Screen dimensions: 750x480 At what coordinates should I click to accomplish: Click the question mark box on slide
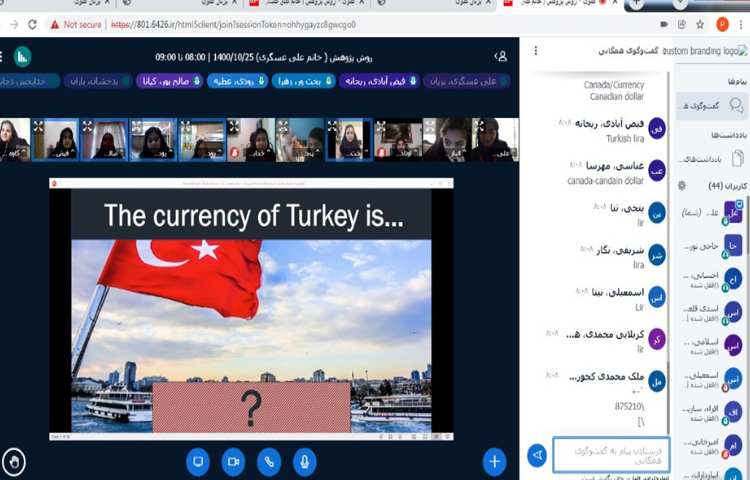coord(251,407)
